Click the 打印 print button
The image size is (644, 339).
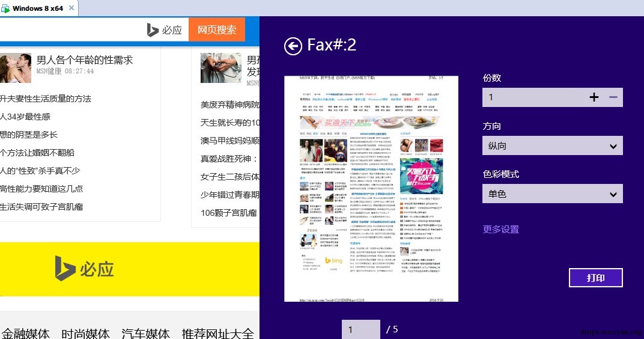point(595,278)
